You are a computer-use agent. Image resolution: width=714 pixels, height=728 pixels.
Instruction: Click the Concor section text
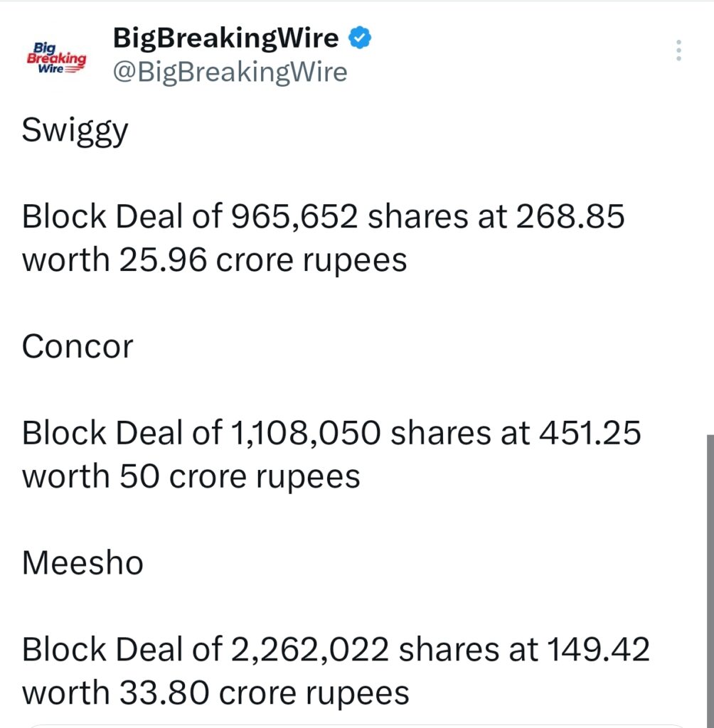[78, 346]
